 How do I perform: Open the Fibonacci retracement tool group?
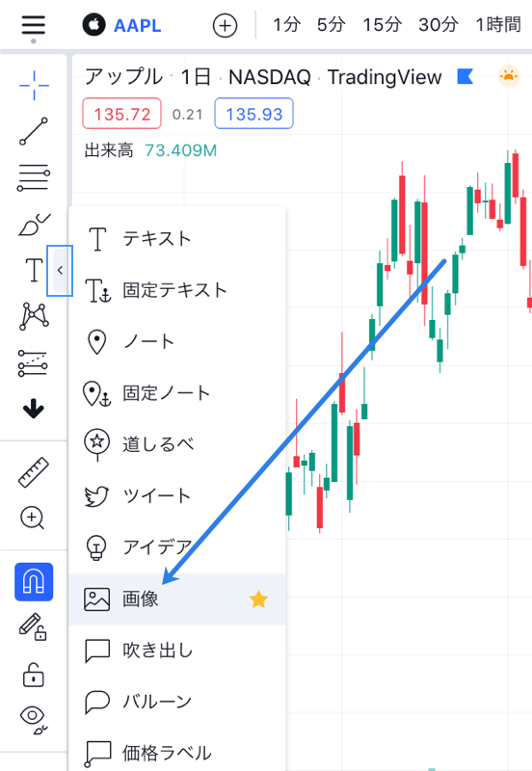[x=34, y=177]
